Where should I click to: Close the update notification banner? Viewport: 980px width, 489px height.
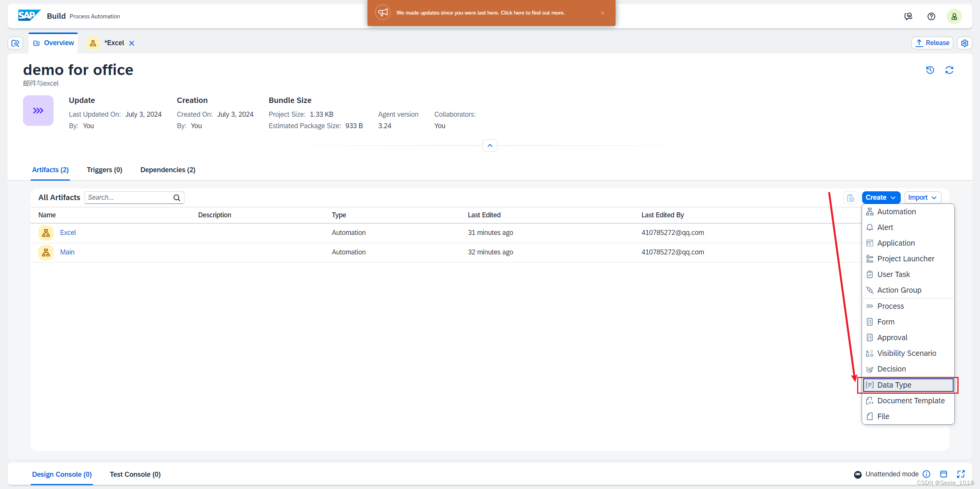[x=603, y=13]
